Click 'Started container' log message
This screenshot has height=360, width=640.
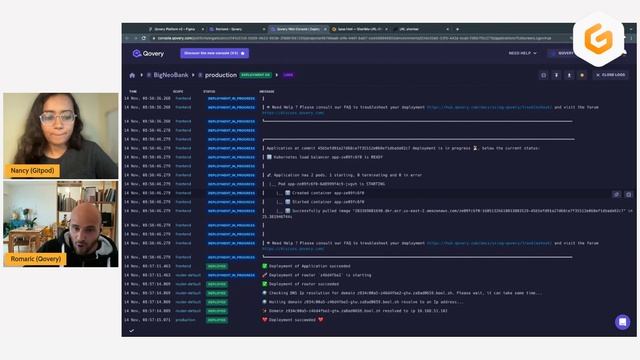pos(328,202)
